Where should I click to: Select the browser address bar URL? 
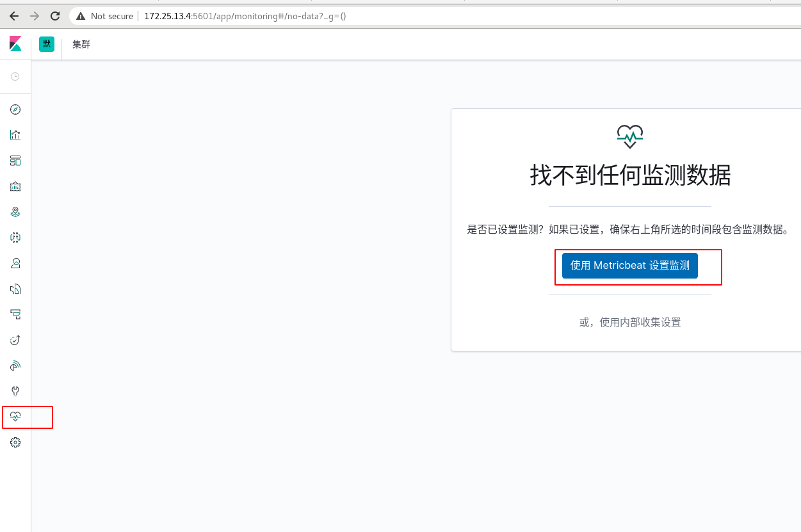coord(245,16)
